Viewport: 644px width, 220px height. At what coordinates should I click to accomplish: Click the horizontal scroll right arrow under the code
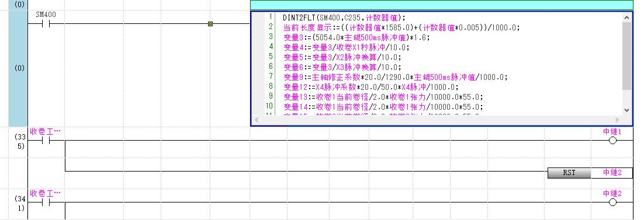point(618,120)
